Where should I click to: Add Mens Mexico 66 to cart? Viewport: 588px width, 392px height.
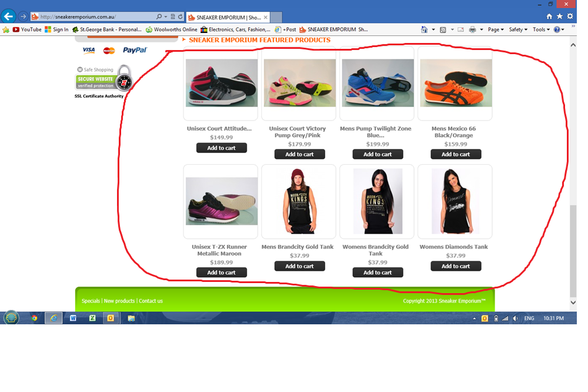point(456,154)
